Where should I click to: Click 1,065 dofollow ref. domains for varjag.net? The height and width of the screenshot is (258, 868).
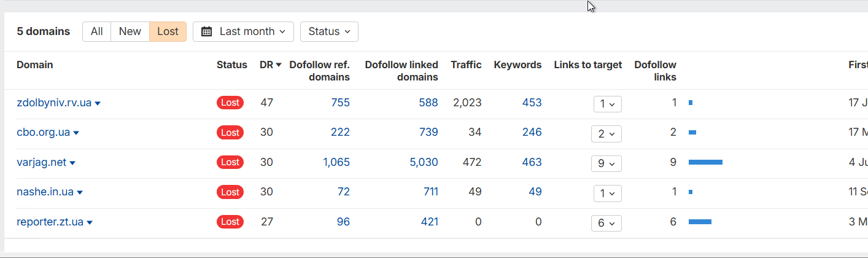[x=336, y=162]
